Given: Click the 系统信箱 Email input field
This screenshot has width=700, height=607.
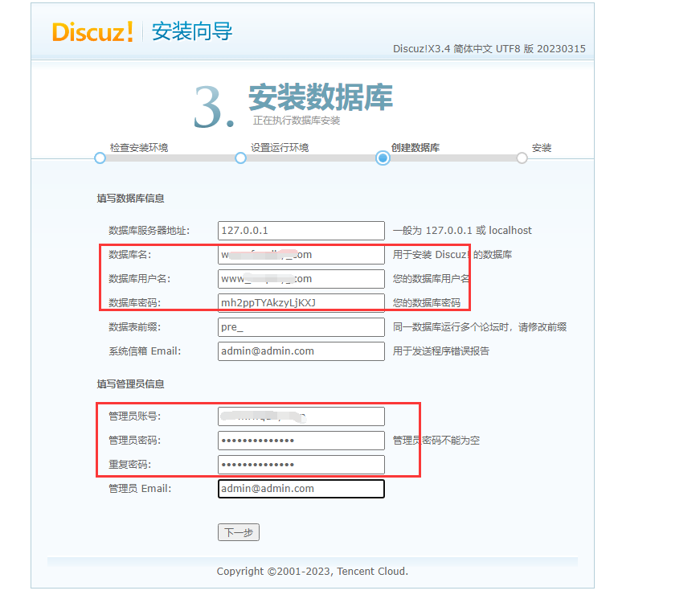Looking at the screenshot, I should 301,351.
